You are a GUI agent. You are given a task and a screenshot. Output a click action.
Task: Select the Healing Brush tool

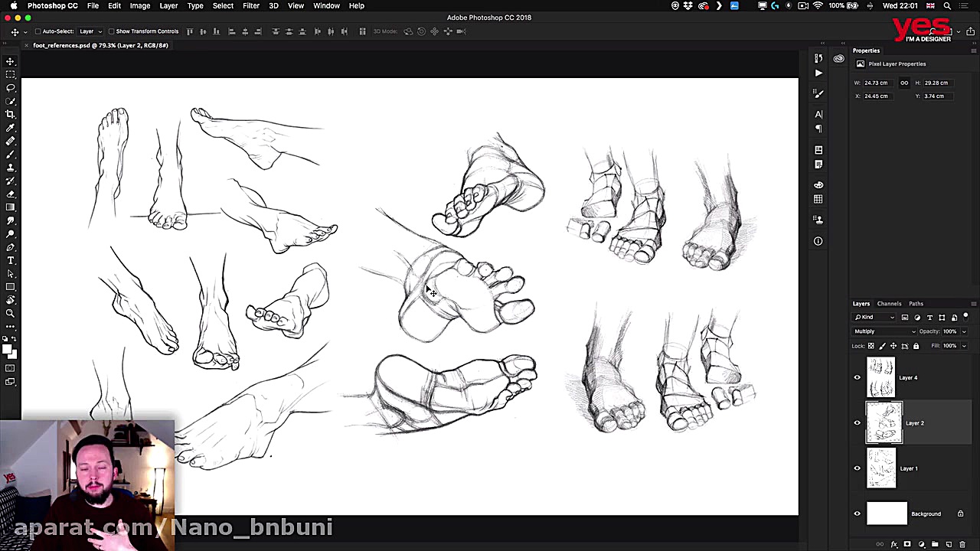(11, 141)
